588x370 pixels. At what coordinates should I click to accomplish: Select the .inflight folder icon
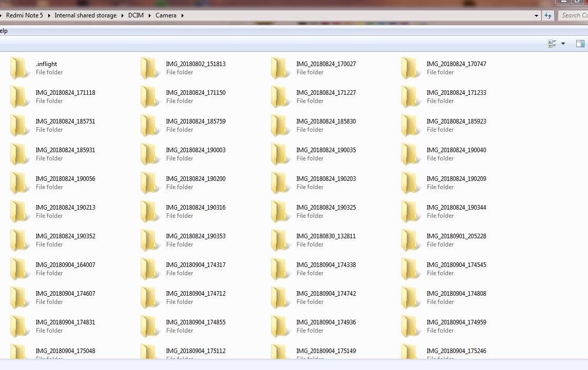point(20,68)
